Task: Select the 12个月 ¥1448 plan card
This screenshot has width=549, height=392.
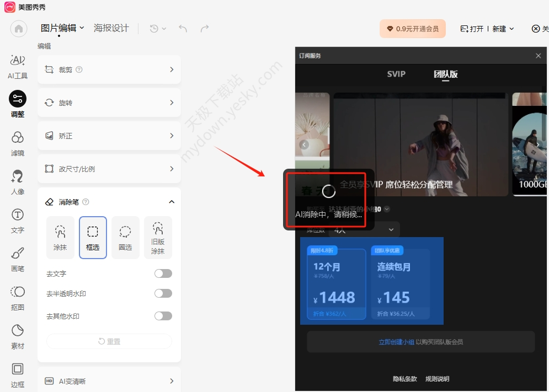Action: 337,284
